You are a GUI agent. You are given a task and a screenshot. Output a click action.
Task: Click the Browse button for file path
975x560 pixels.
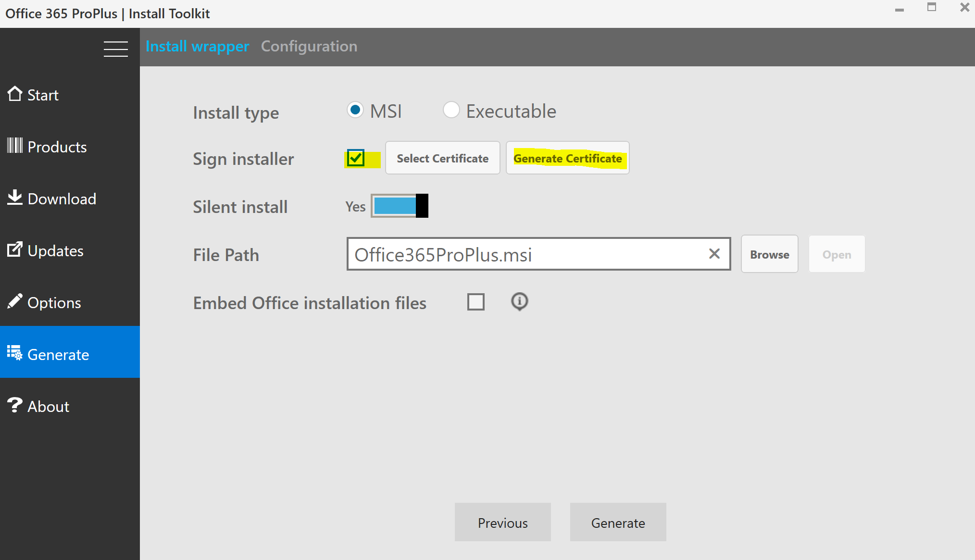[x=769, y=254]
